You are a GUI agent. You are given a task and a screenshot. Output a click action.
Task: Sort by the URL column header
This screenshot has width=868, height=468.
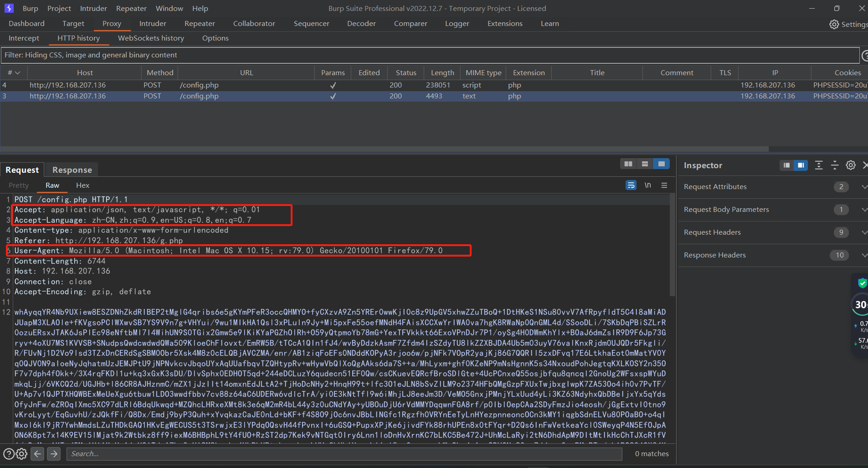[247, 73]
